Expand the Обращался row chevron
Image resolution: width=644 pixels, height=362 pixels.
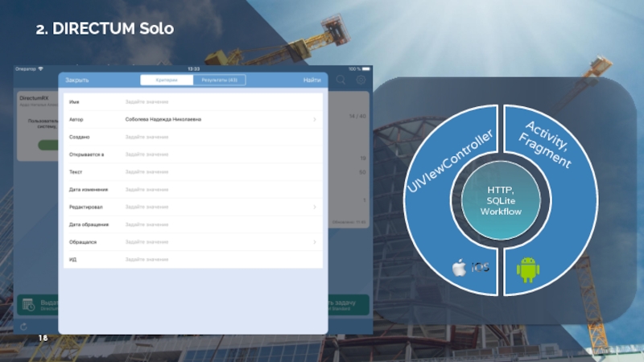(x=314, y=242)
